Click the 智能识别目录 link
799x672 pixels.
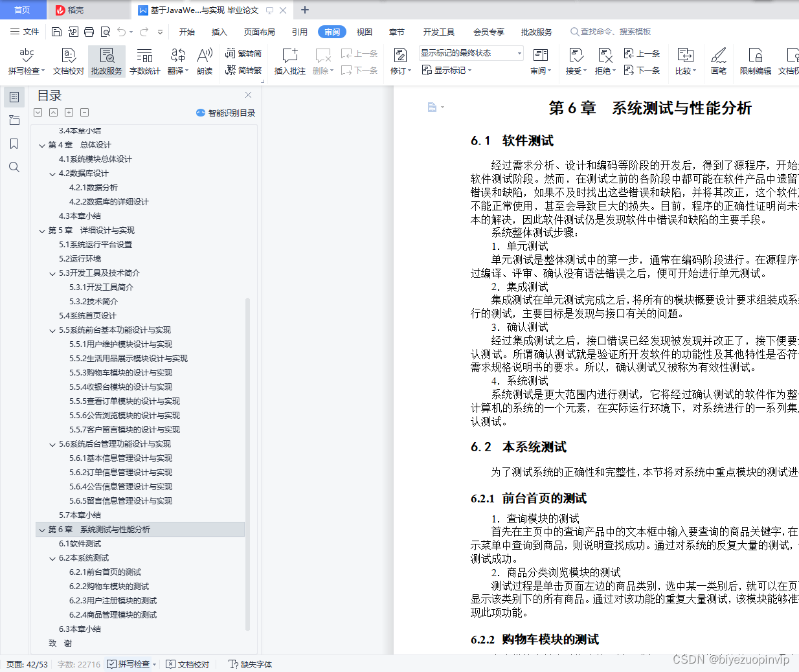tap(225, 113)
